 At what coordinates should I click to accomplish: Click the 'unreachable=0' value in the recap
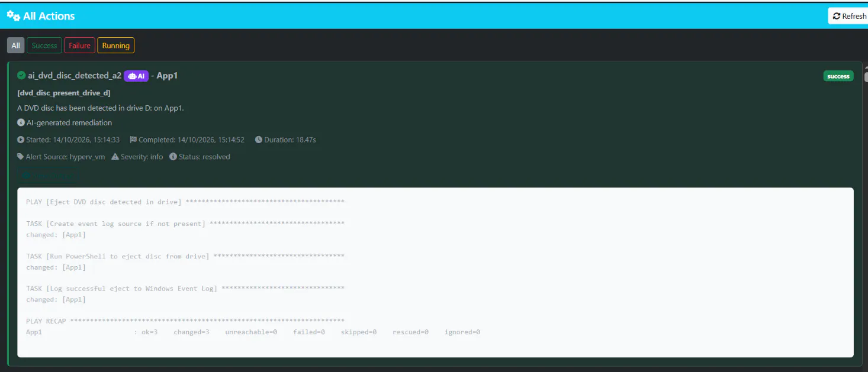click(251, 332)
